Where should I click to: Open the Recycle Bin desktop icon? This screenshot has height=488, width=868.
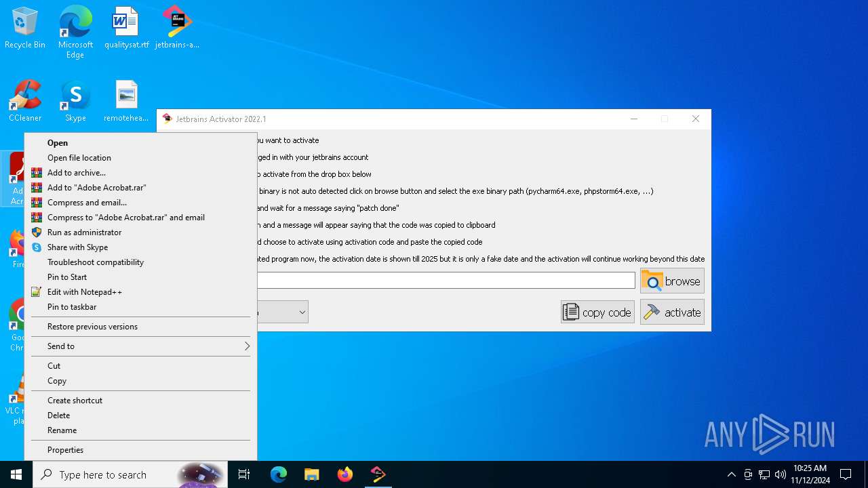(x=25, y=28)
